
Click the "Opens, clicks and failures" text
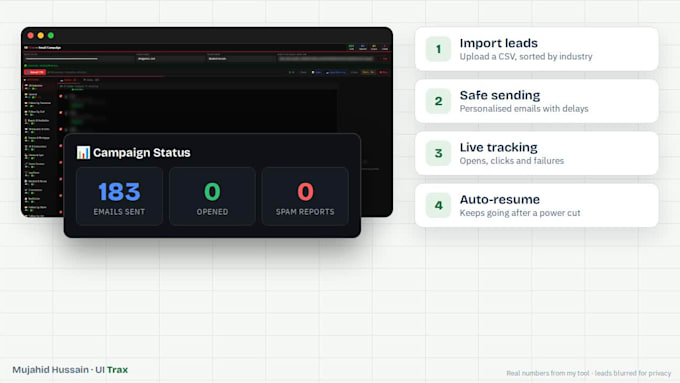point(512,160)
